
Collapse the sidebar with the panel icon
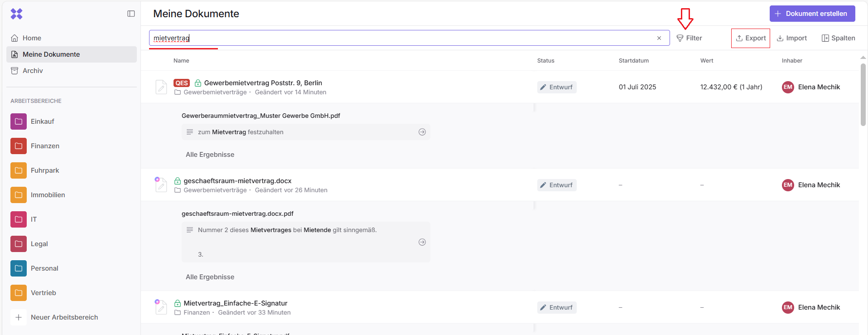point(131,14)
